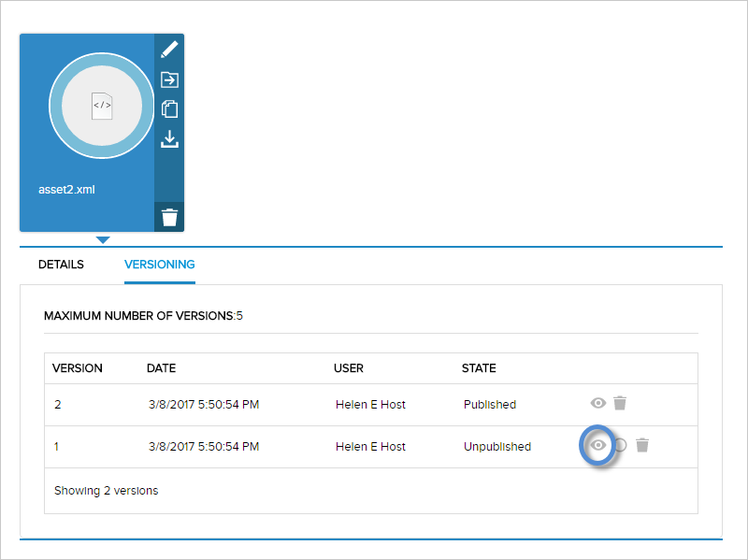748x560 pixels.
Task: Click the move-to-folder arrow icon on asset card
Action: (x=169, y=79)
